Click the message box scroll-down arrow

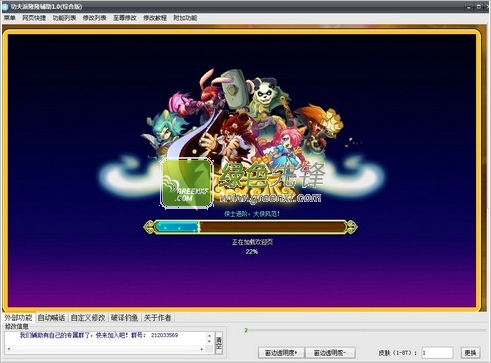(209, 342)
